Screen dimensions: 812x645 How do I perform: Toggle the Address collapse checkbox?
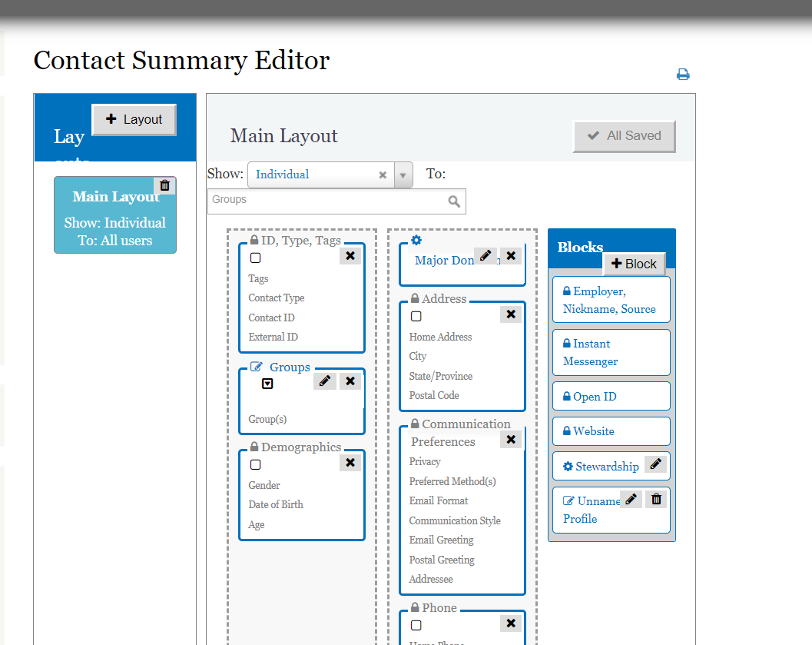416,317
